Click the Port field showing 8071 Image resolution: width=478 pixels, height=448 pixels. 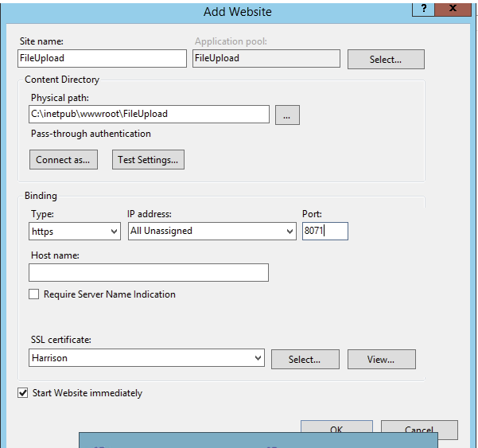324,231
